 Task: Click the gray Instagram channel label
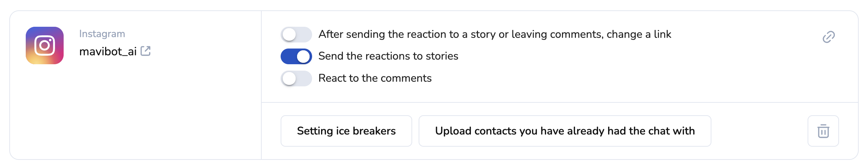pos(102,34)
